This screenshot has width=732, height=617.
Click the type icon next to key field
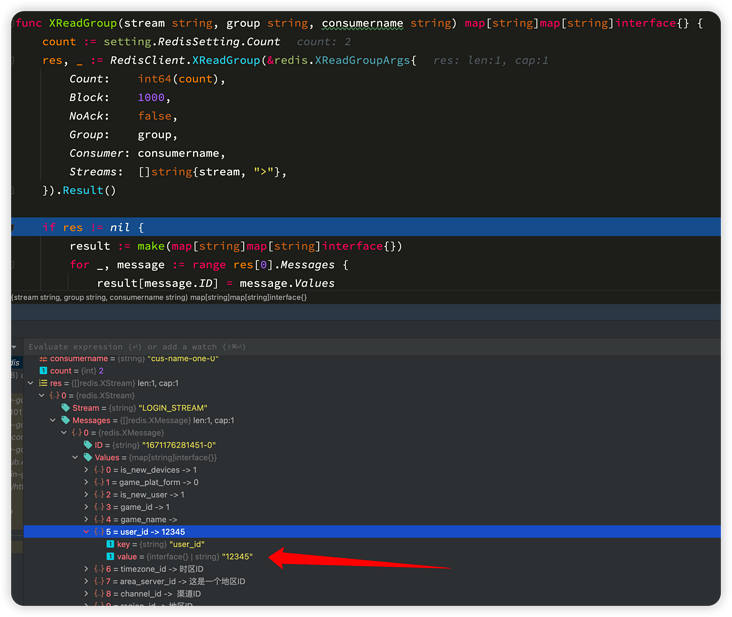[110, 544]
